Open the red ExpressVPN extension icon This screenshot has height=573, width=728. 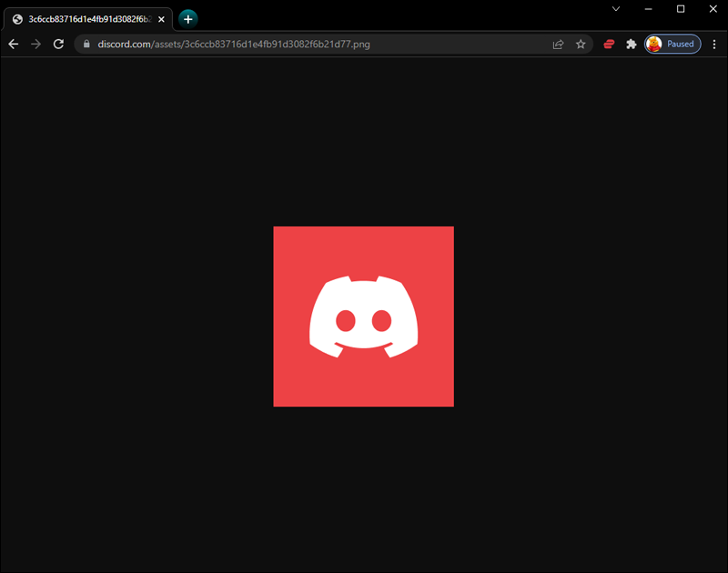click(x=609, y=44)
